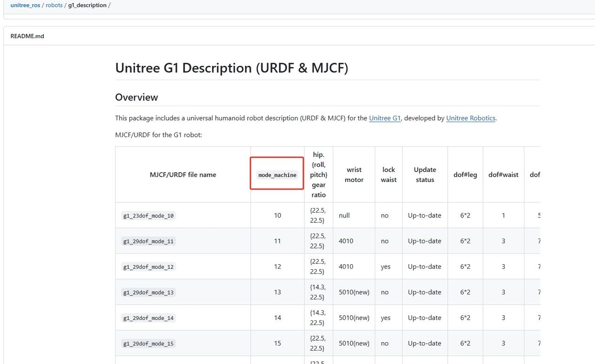Click the dof#leg column header
Image resolution: width=595 pixels, height=364 pixels.
pos(465,175)
